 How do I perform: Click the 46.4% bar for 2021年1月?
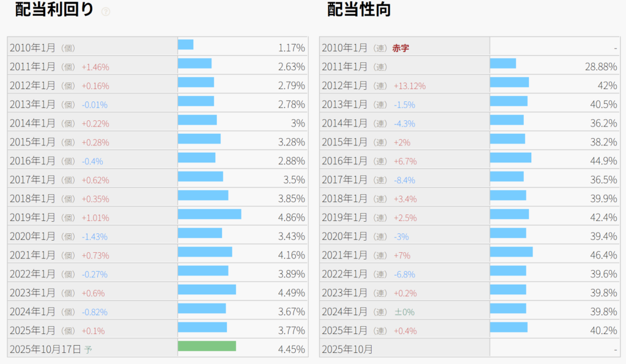511,252
